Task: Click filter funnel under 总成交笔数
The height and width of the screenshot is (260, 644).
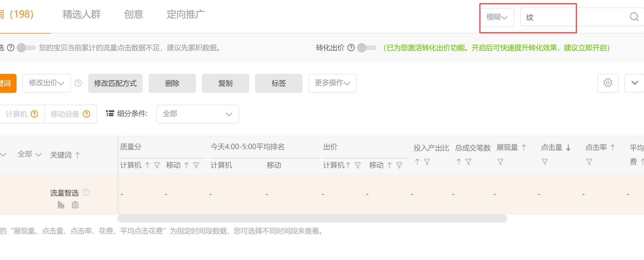Action: (468, 162)
